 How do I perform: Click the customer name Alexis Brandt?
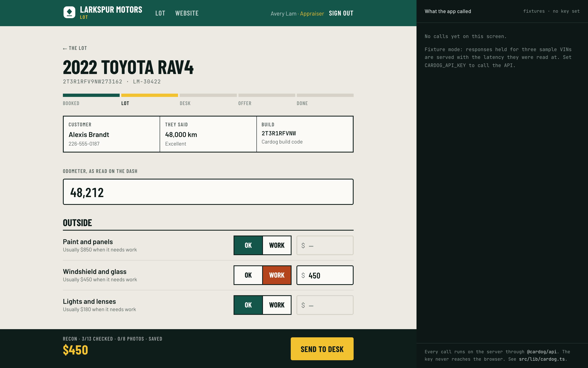click(x=89, y=135)
